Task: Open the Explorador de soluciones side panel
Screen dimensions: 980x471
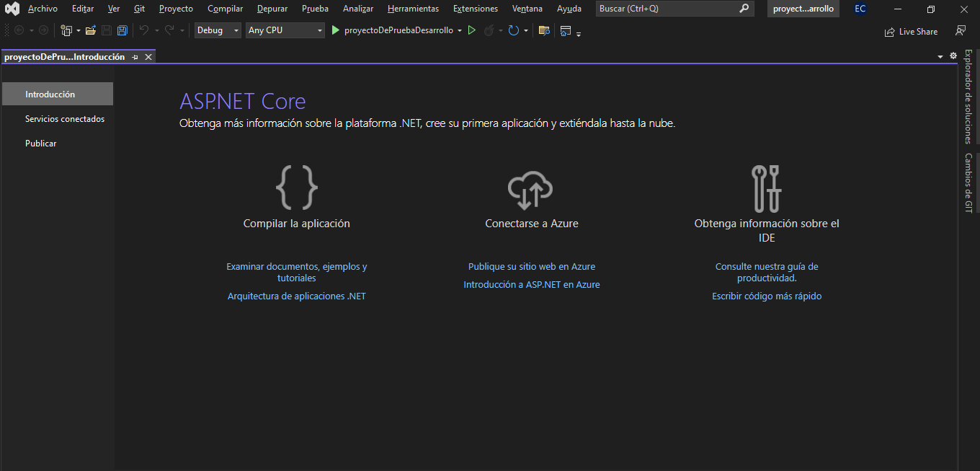Action: point(968,96)
